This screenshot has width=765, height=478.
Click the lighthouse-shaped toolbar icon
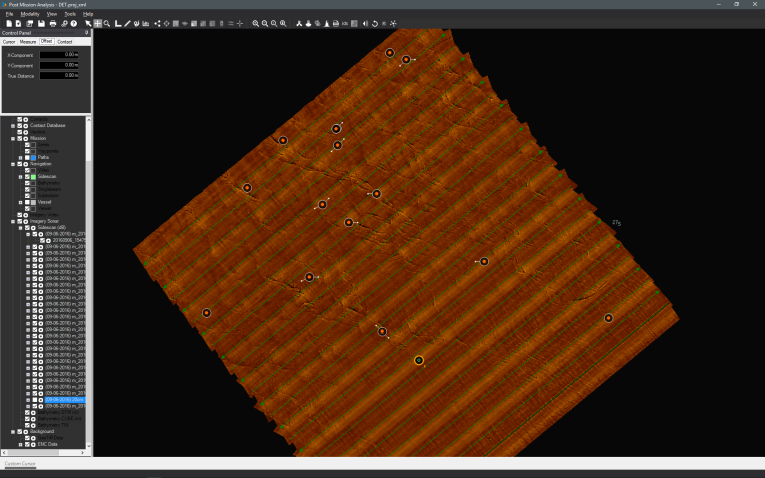pyautogui.click(x=326, y=23)
